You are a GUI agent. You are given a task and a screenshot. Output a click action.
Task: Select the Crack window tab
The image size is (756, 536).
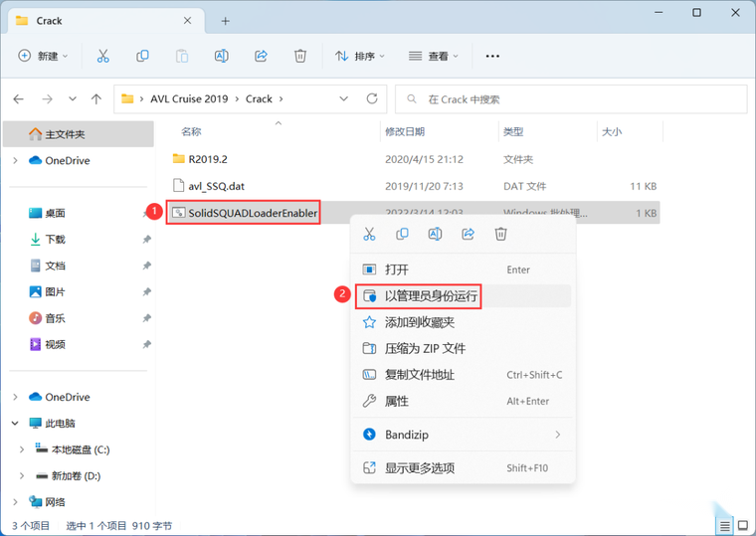[x=105, y=21]
